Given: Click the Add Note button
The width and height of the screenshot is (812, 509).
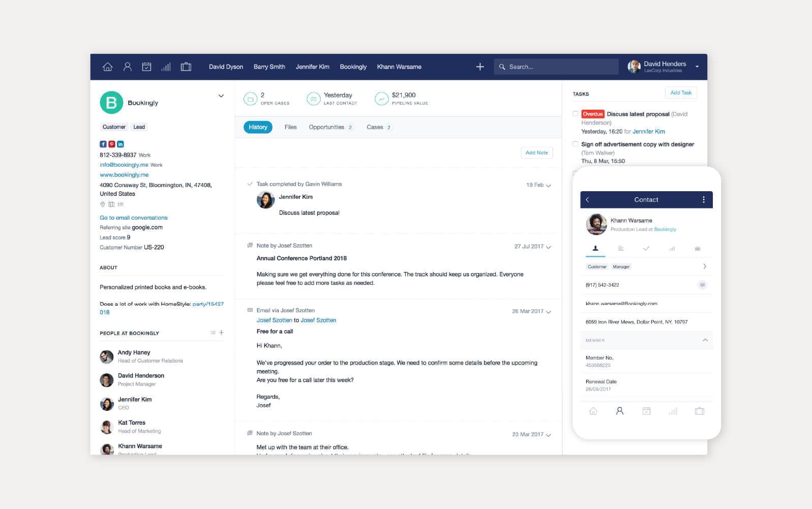Looking at the screenshot, I should pos(536,153).
